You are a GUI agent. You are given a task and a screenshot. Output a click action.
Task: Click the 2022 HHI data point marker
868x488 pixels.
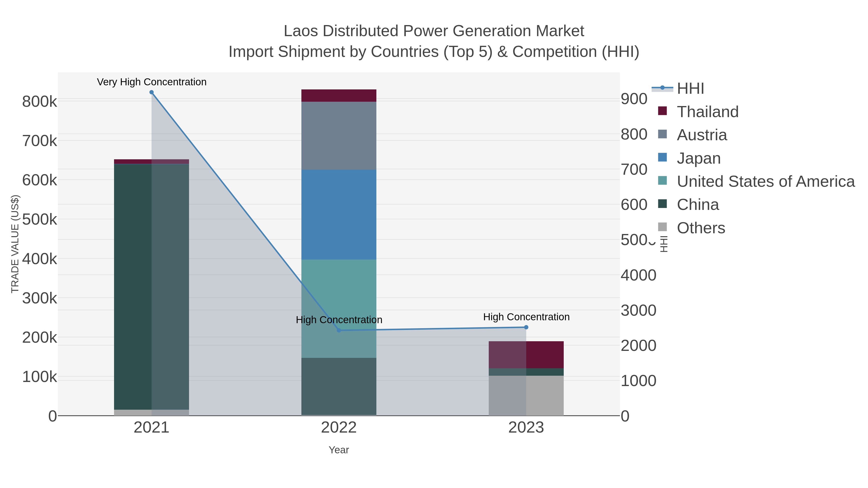(339, 330)
